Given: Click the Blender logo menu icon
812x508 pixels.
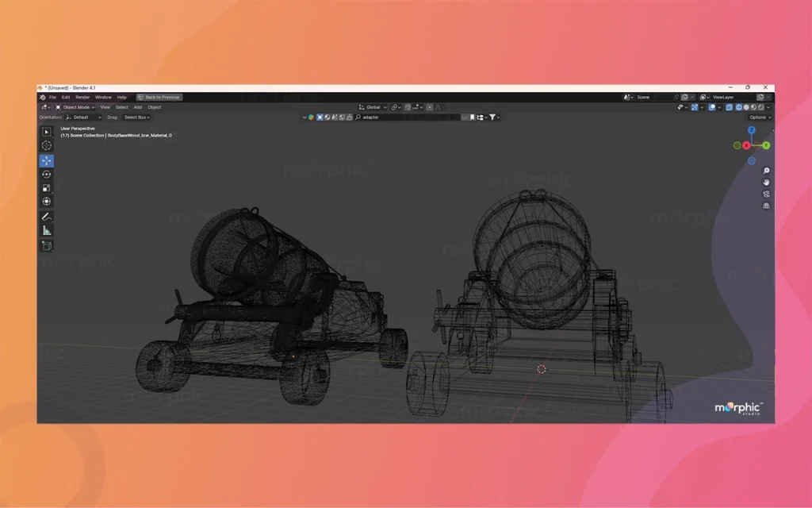Looking at the screenshot, I should point(43,97).
